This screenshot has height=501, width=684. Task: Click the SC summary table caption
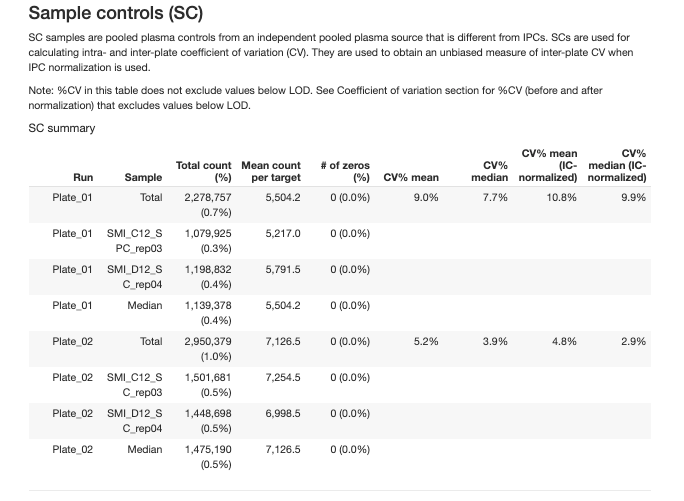(x=62, y=128)
